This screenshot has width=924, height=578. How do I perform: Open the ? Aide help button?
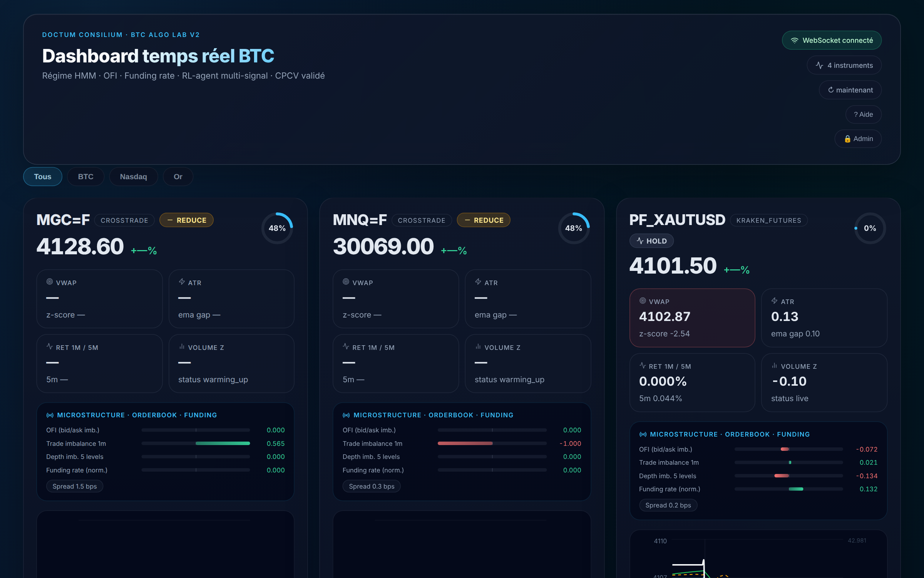tap(864, 114)
